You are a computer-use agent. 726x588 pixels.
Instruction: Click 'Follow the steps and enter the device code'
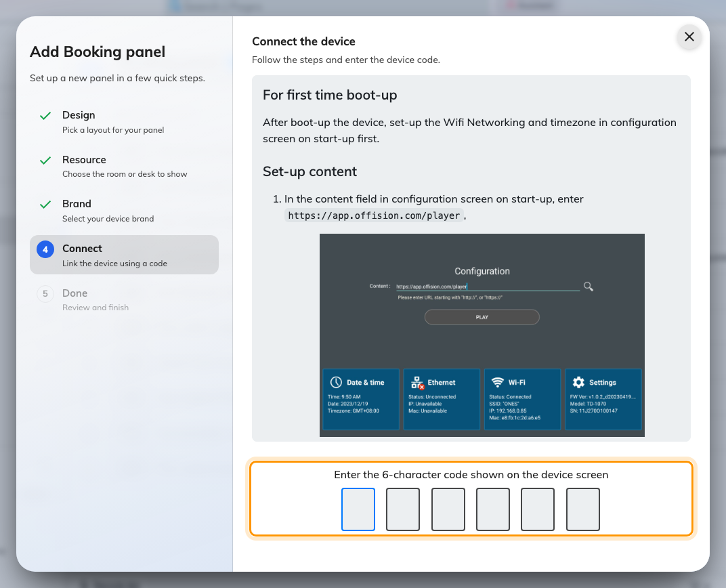point(346,60)
